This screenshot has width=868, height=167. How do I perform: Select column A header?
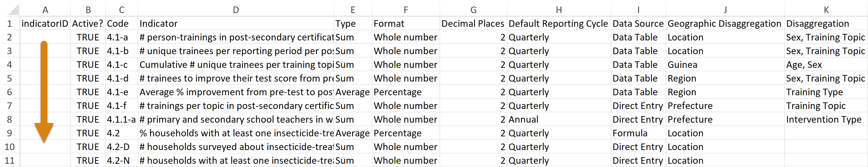click(x=45, y=10)
